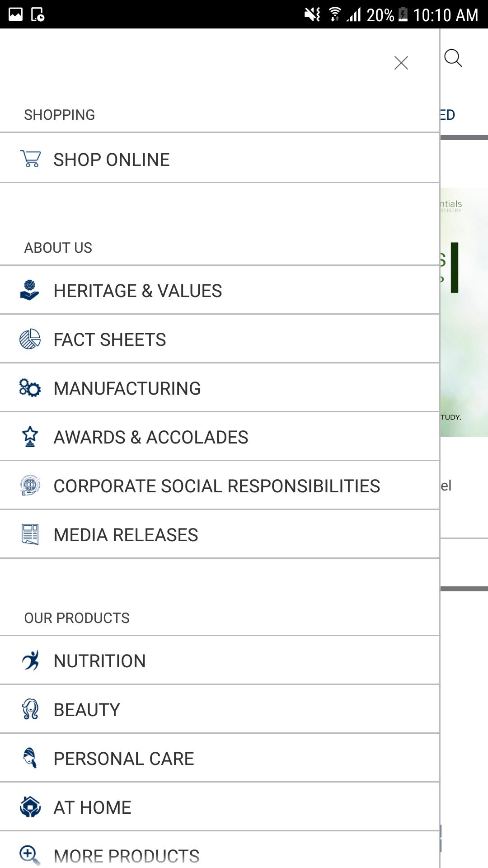Tap the Beauty face icon

[x=30, y=709]
